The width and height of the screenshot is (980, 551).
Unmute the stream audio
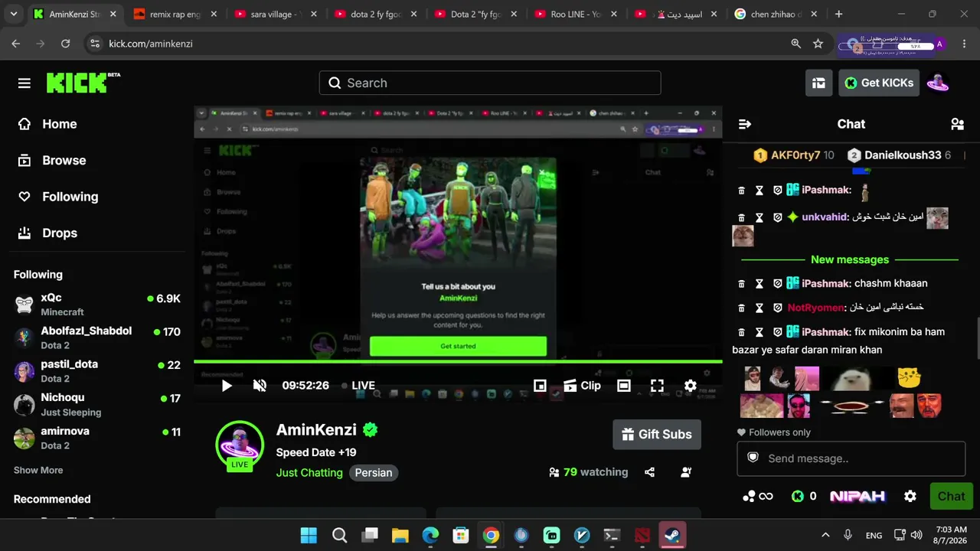[260, 386]
